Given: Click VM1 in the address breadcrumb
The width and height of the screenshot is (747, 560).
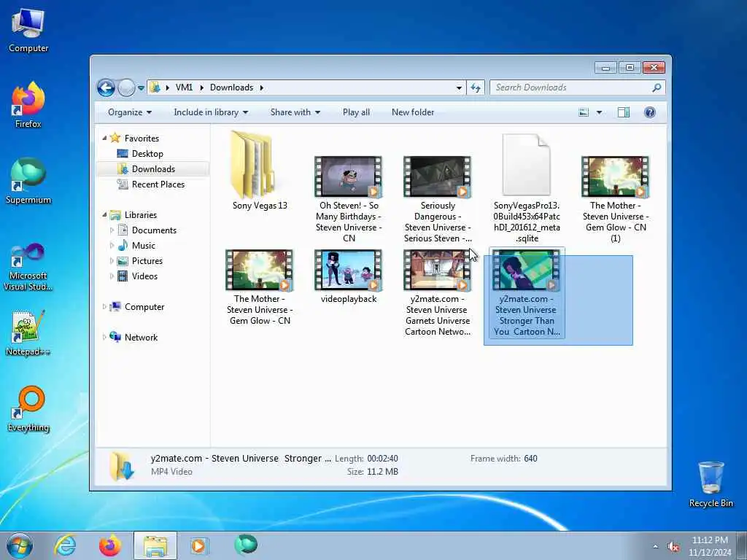Looking at the screenshot, I should click(x=184, y=87).
